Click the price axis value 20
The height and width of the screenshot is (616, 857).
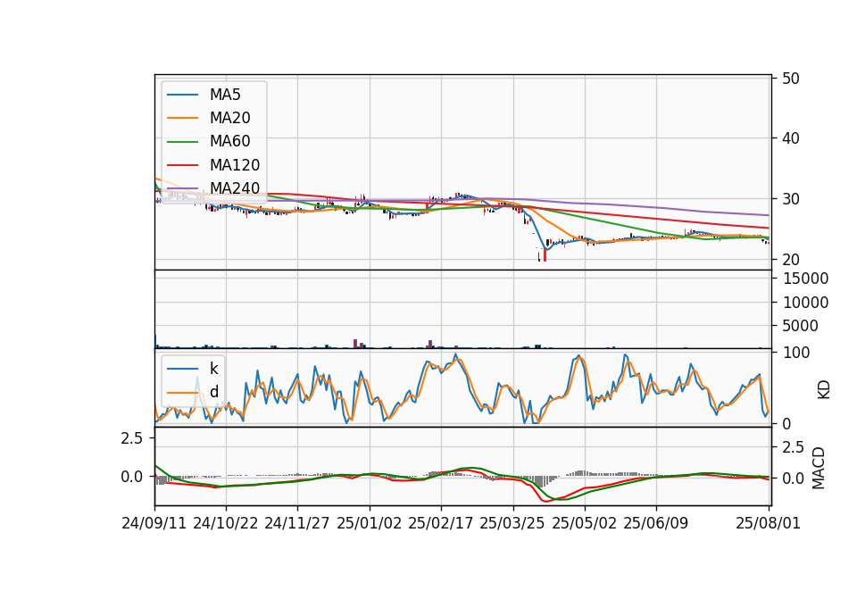[790, 260]
